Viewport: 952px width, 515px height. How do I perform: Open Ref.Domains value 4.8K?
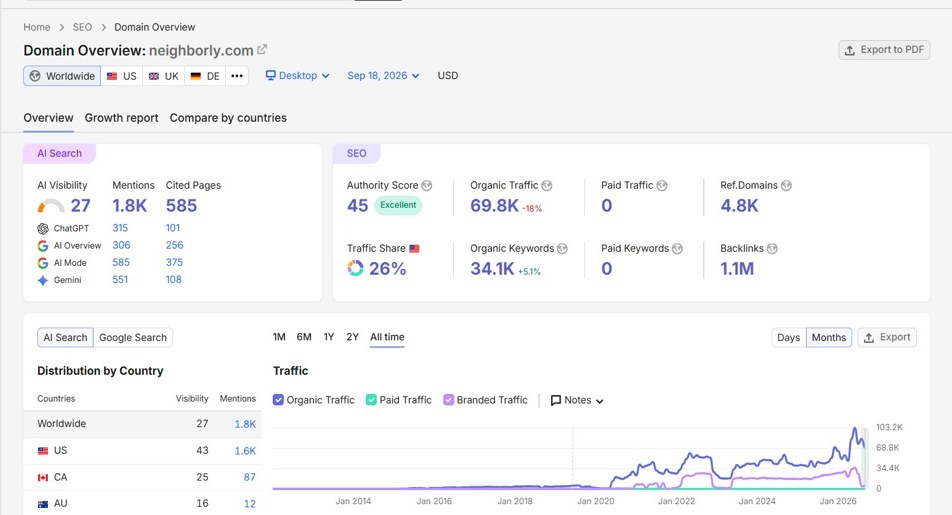point(740,205)
